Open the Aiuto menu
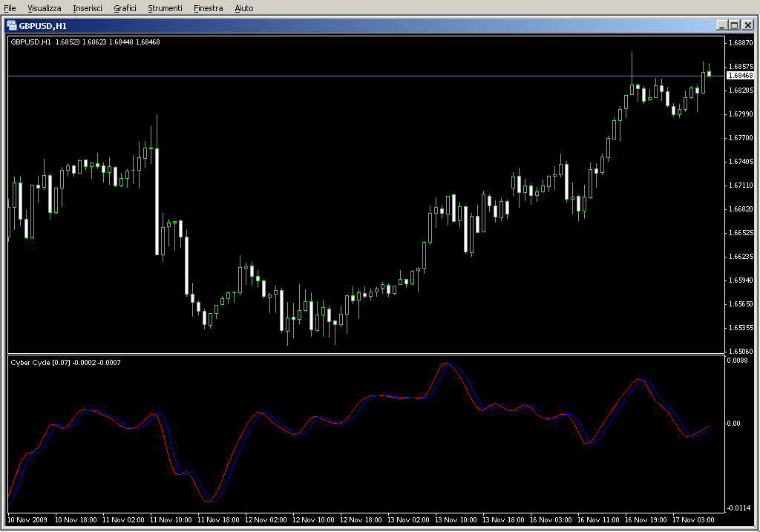This screenshot has width=760, height=532. 243,8
